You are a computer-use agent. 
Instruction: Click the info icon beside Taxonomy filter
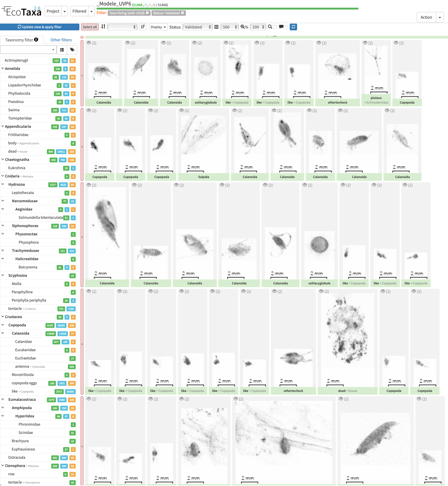(x=36, y=40)
